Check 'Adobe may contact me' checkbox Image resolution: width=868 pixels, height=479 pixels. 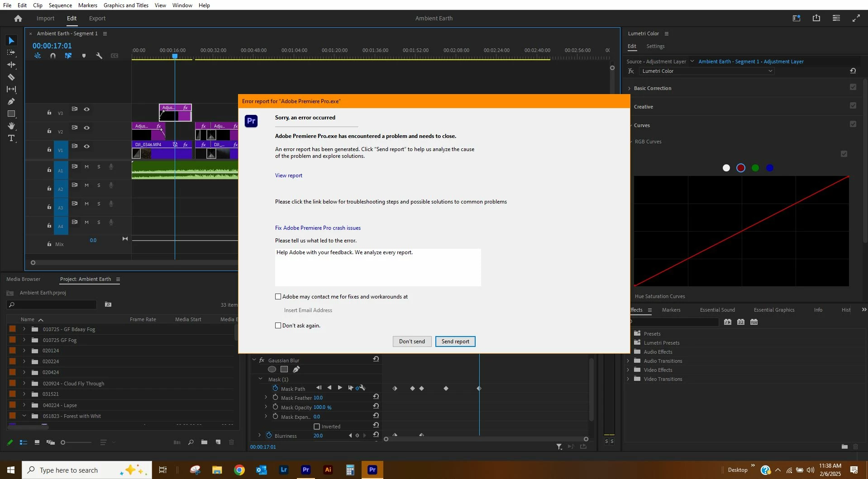[278, 297]
